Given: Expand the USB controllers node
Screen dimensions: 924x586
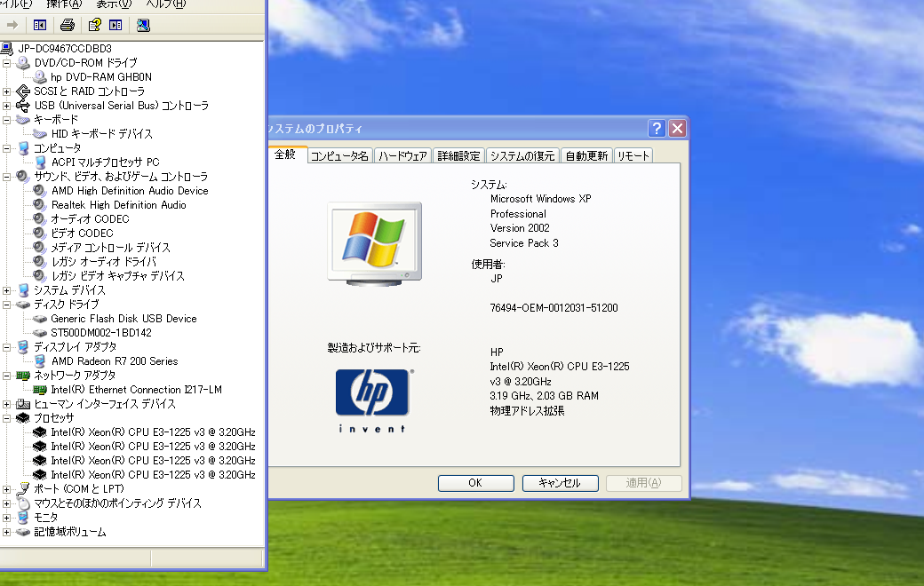Looking at the screenshot, I should [x=6, y=106].
